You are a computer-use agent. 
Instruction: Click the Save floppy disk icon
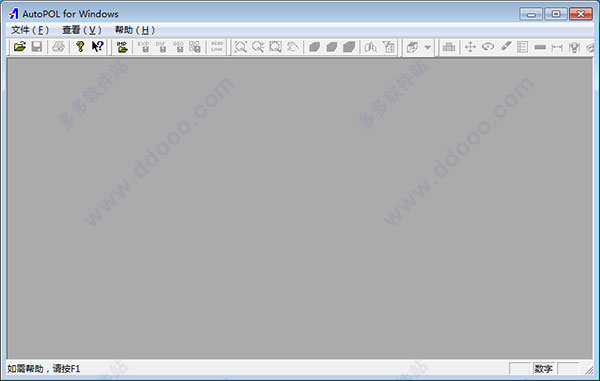tap(37, 47)
